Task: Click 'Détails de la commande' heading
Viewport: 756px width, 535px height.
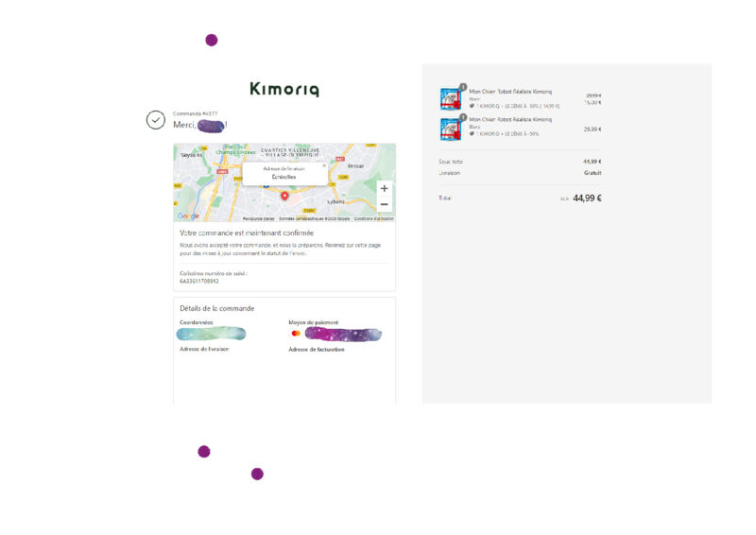Action: point(217,308)
